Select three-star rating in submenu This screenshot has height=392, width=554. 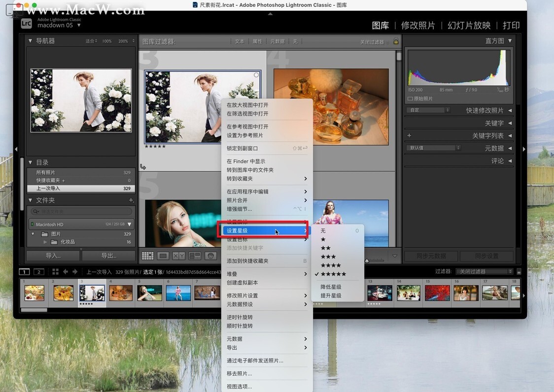click(x=328, y=257)
